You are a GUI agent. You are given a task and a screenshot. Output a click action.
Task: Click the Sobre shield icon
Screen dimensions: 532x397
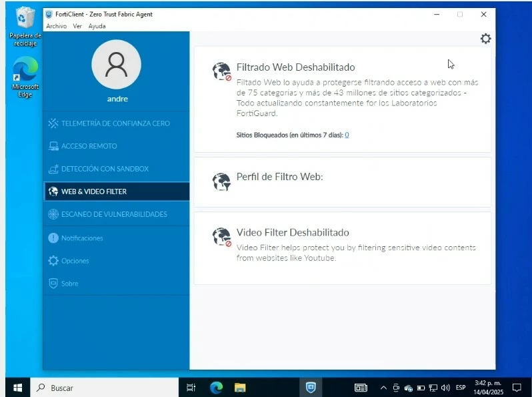53,284
